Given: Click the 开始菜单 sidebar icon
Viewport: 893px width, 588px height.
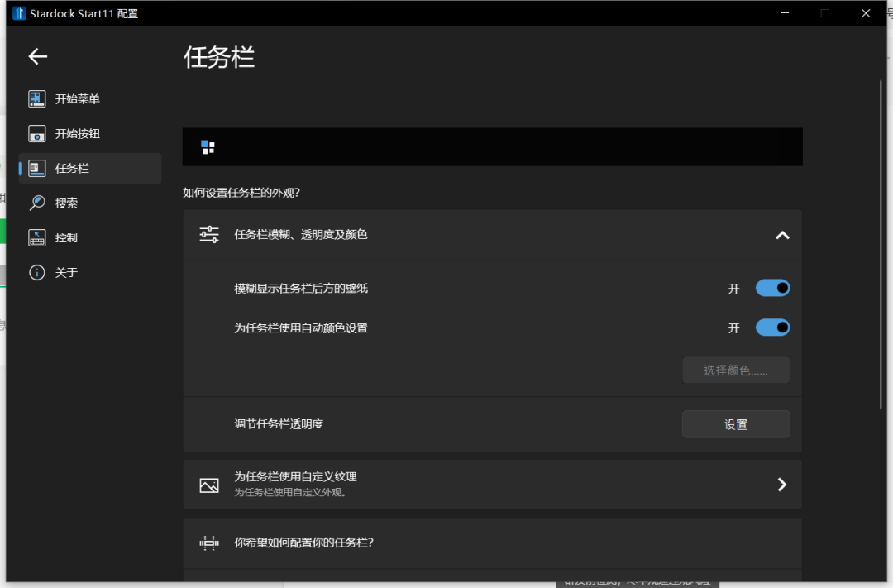Looking at the screenshot, I should pos(37,98).
